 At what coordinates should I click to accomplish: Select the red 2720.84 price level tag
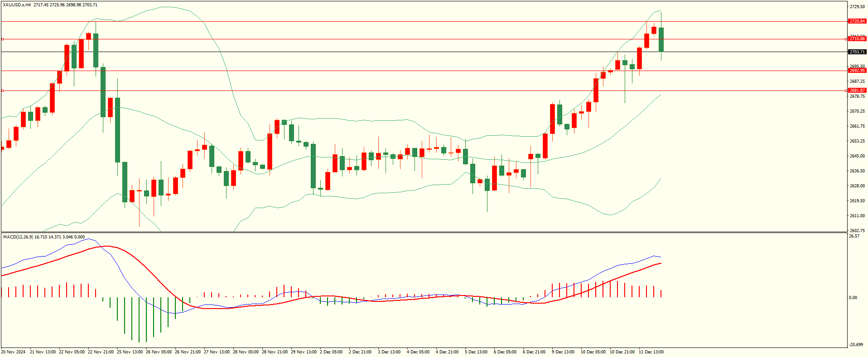point(857,21)
